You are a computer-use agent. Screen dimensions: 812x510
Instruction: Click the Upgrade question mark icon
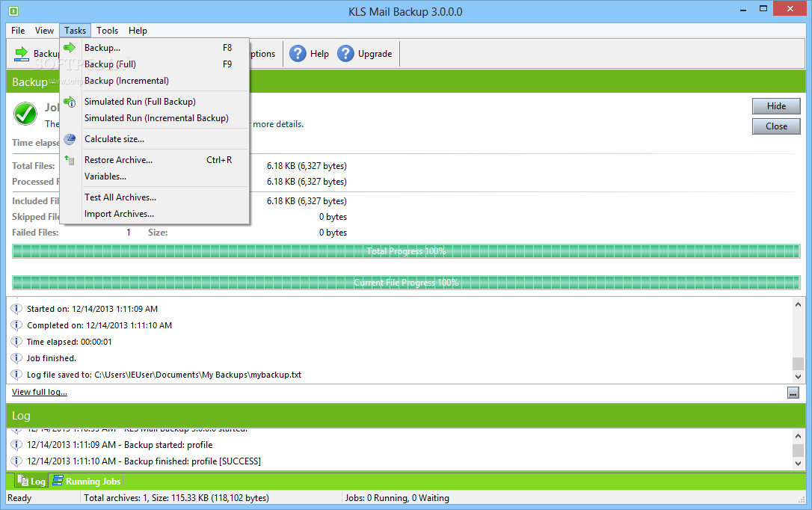tap(345, 53)
